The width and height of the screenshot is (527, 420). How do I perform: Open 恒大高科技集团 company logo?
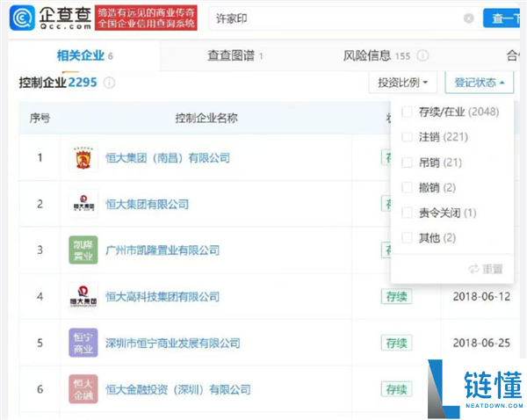pos(83,296)
